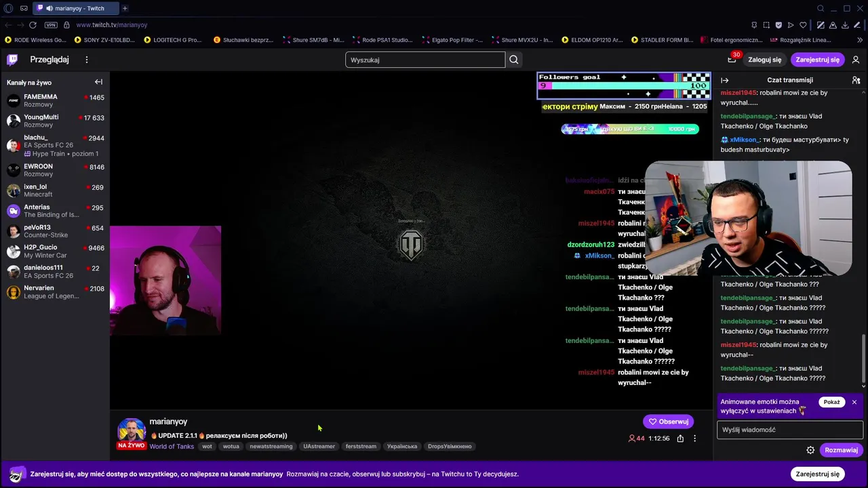Click the browser address bar URL
This screenshot has width=868, height=488.
pyautogui.click(x=112, y=25)
